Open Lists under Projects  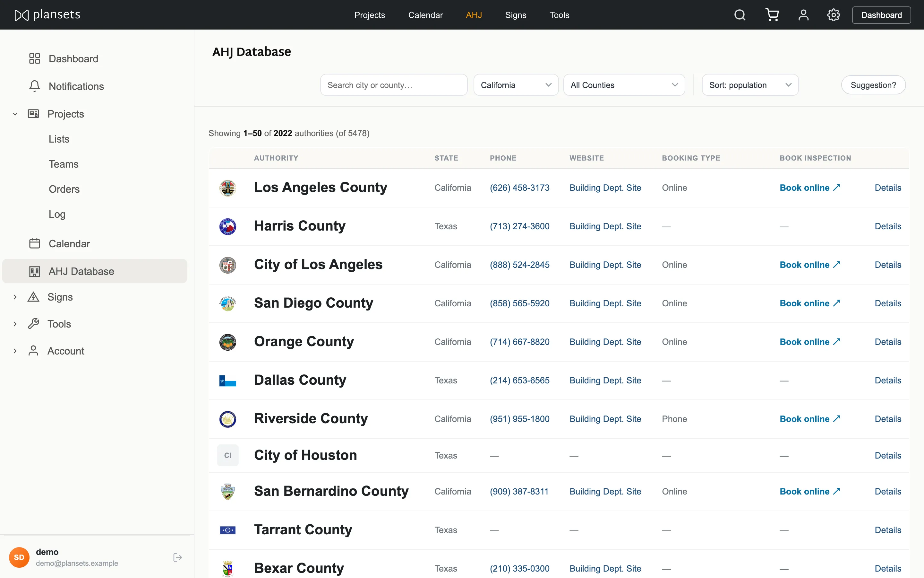pos(59,139)
